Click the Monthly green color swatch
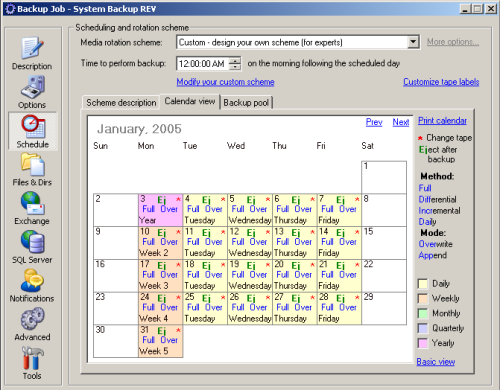 click(x=423, y=313)
